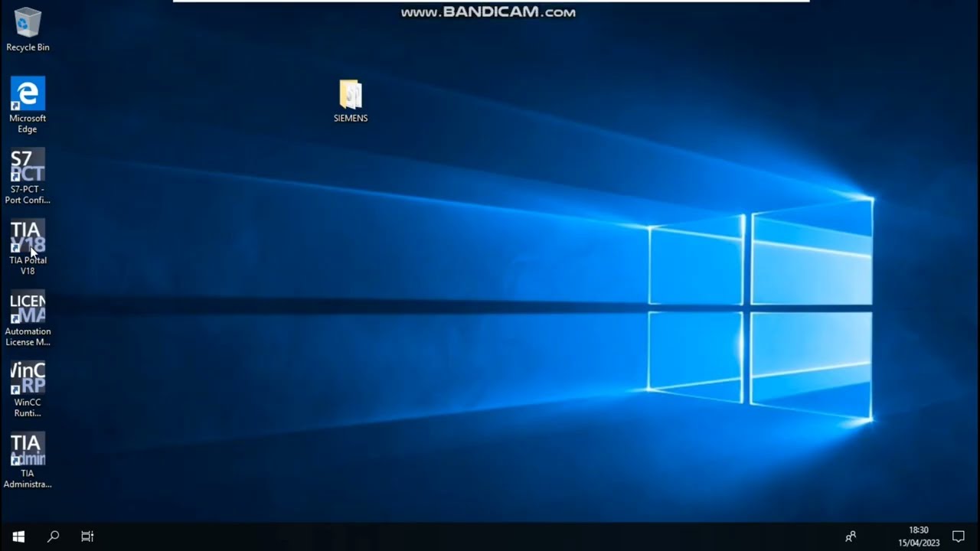Viewport: 980px width, 551px height.
Task: Open the Action Center notifications icon
Action: click(959, 536)
